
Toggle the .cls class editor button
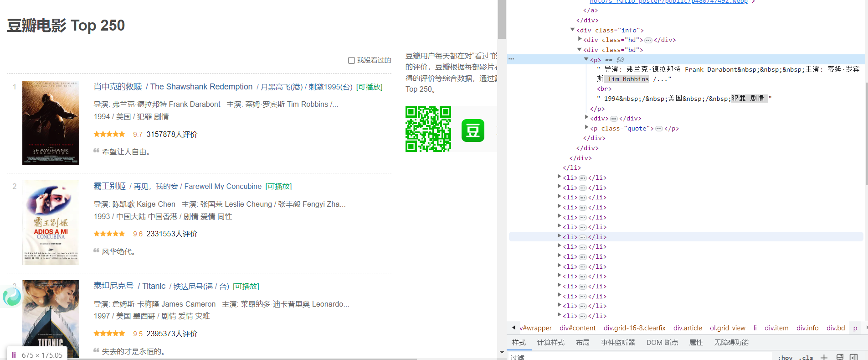point(806,358)
